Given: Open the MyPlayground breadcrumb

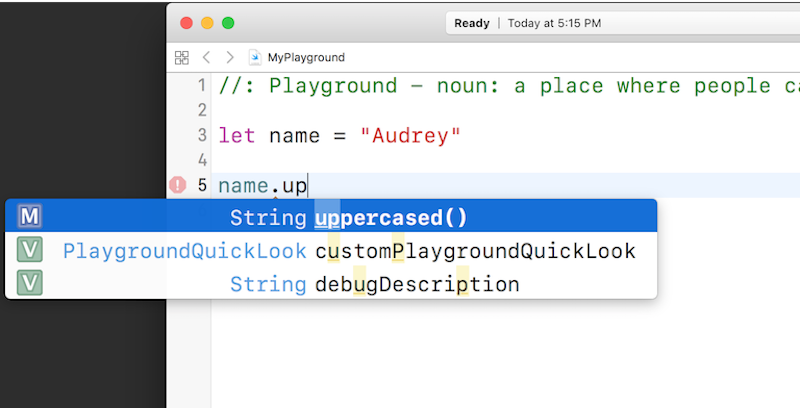Looking at the screenshot, I should click(x=306, y=58).
